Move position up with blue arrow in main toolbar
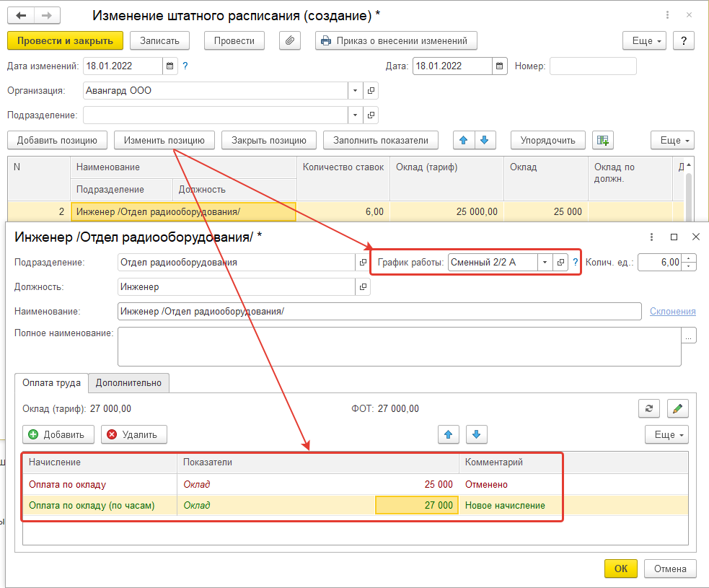 tap(462, 140)
